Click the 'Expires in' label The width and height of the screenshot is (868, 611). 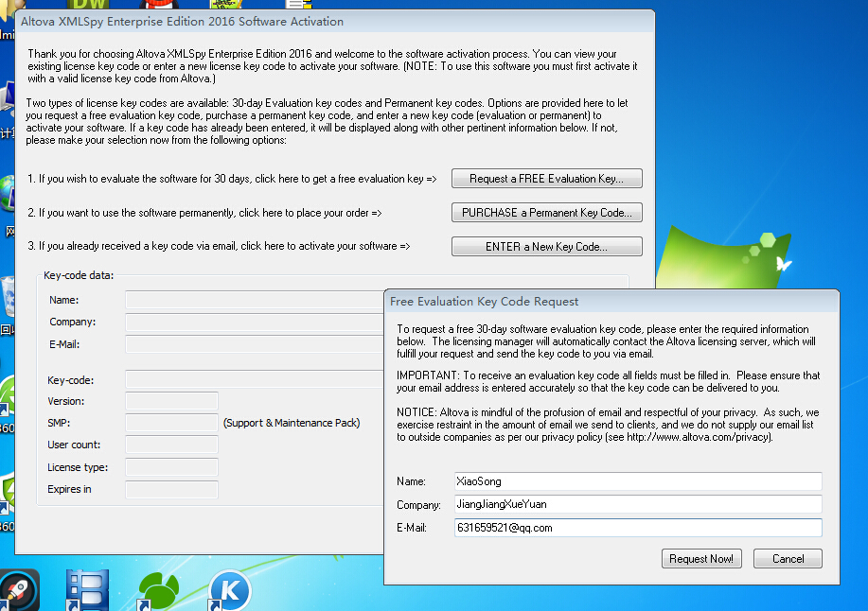point(69,489)
